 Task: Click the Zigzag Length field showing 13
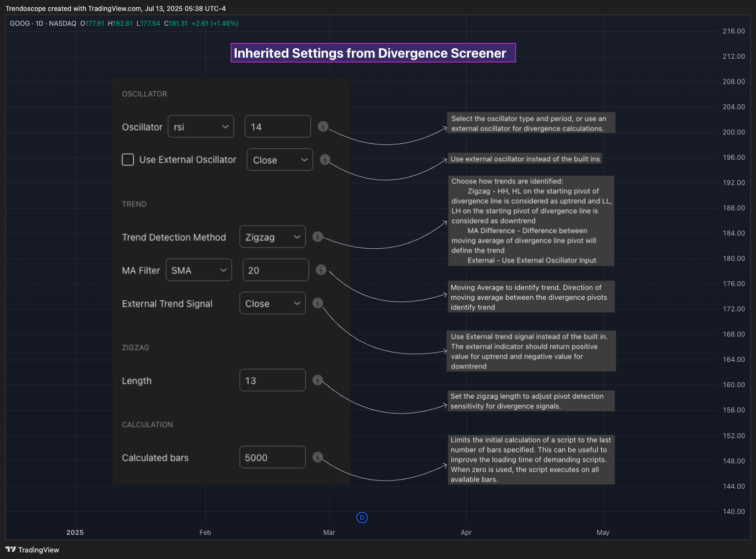pyautogui.click(x=272, y=380)
